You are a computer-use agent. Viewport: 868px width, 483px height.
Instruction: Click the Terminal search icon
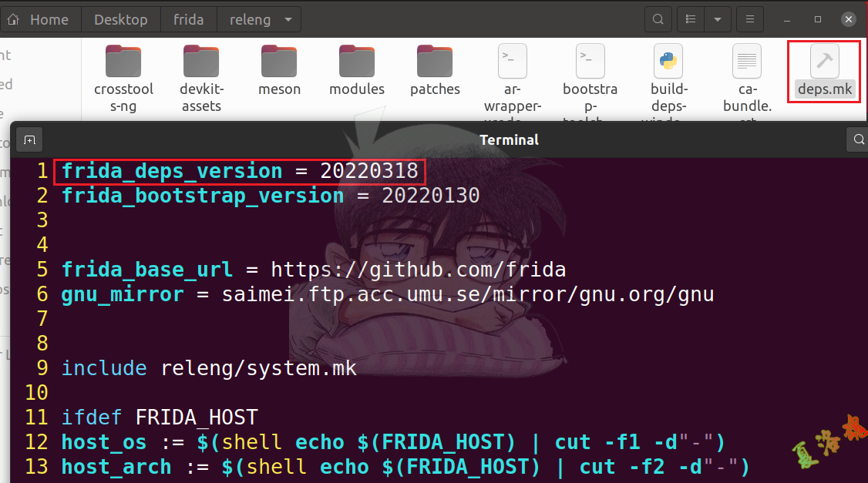tap(858, 140)
